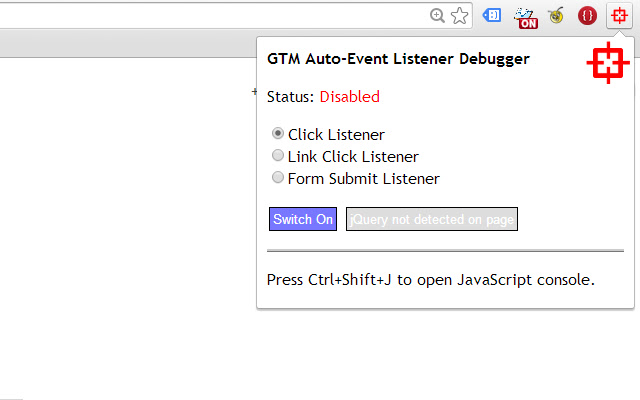Image resolution: width=640 pixels, height=400 pixels.
Task: Click the 'Status:' label in popup
Action: [290, 97]
